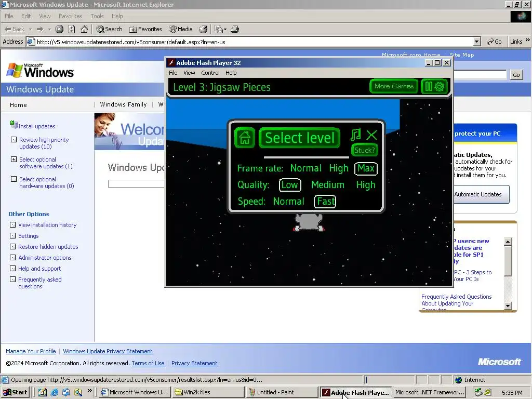
Task: Open Flash Player Control menu
Action: (x=210, y=73)
